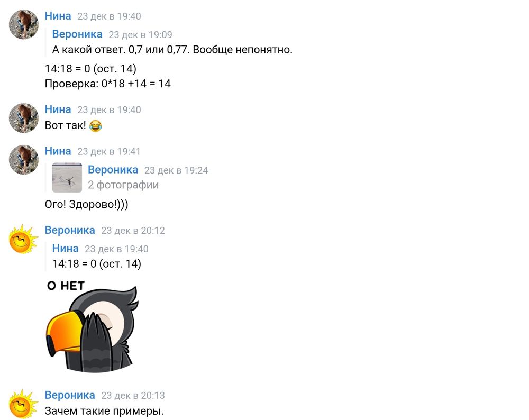This screenshot has height=420, width=529.
Task: Click the Вероника name in the photo quote
Action: [x=113, y=170]
